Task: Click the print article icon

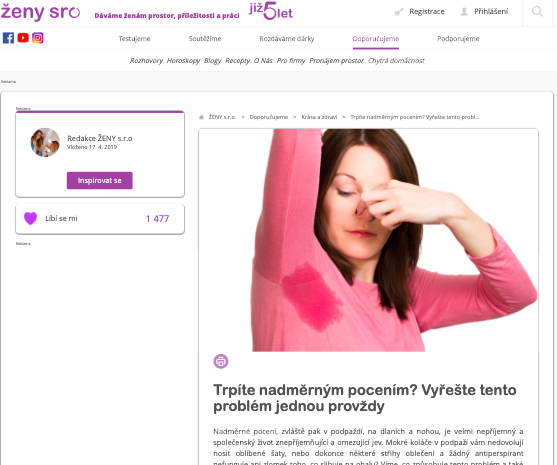Action: point(221,361)
